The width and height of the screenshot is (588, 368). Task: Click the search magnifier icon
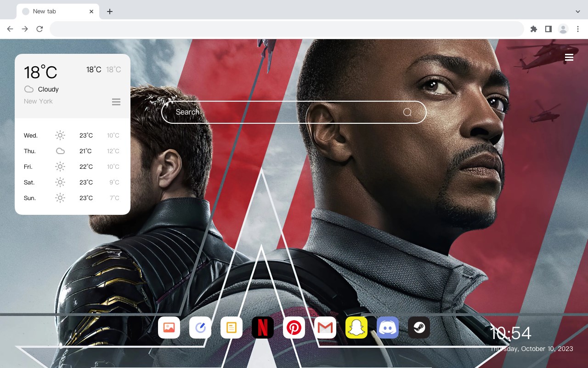tap(407, 112)
